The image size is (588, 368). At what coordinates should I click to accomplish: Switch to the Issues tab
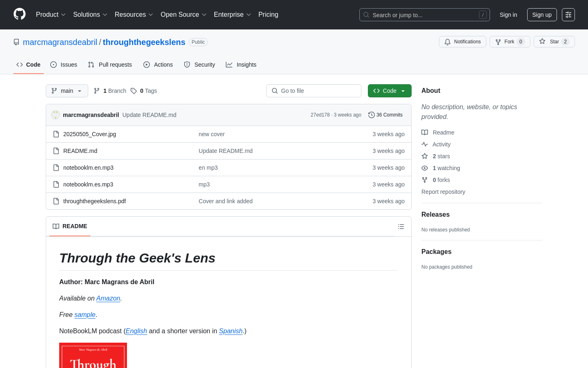click(x=64, y=65)
